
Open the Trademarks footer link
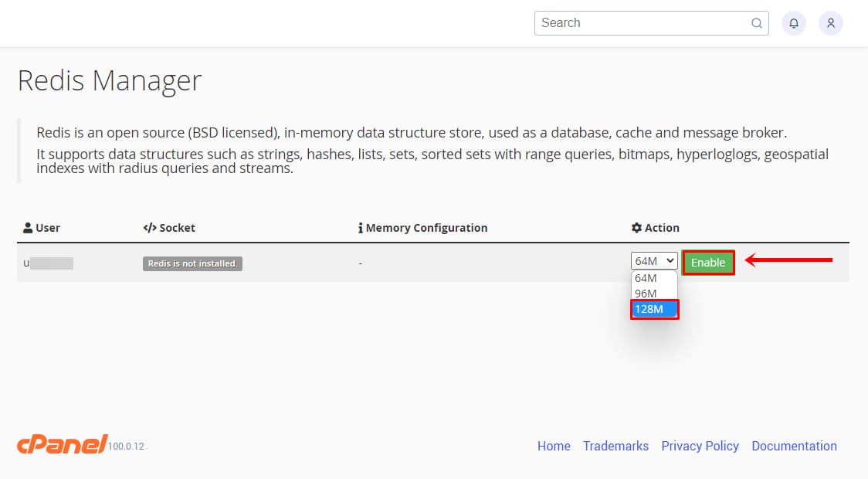coord(615,446)
